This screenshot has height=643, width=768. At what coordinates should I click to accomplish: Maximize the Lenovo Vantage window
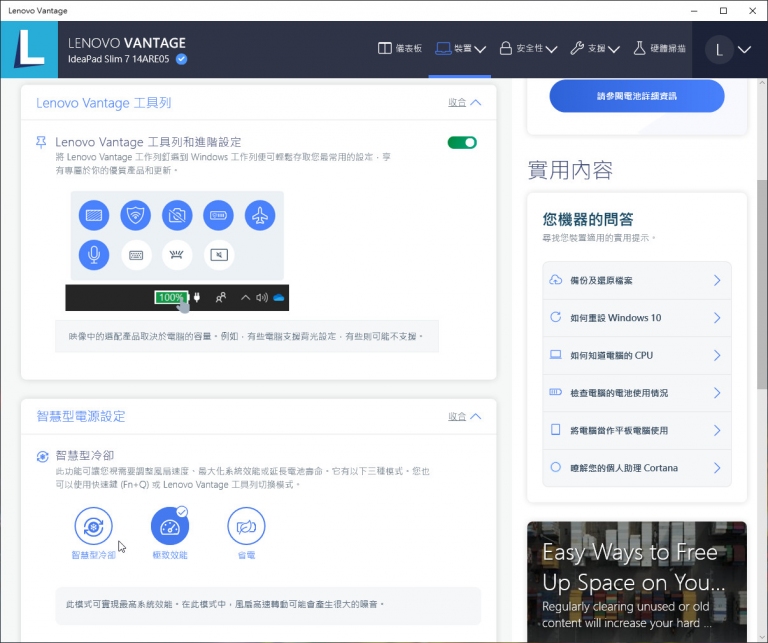[723, 11]
